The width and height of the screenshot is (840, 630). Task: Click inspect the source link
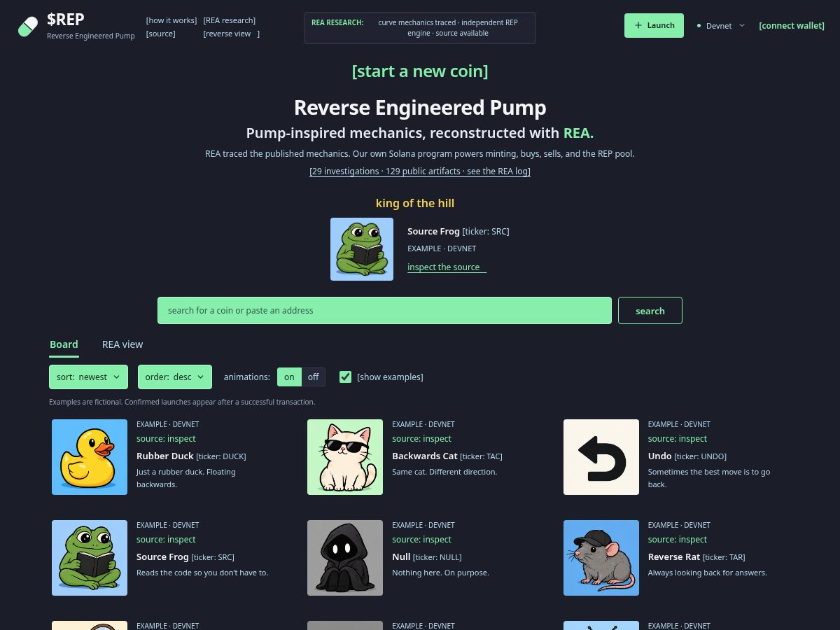tap(447, 267)
